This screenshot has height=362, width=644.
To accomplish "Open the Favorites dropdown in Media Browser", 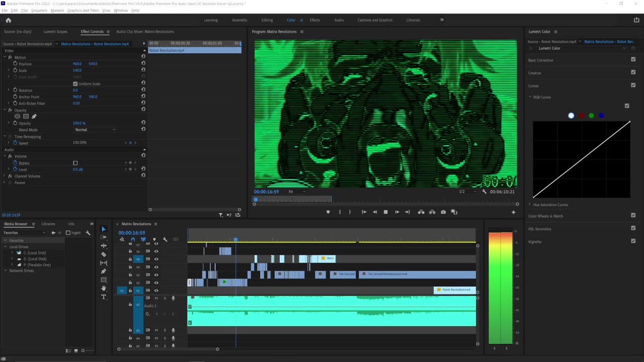I will (x=24, y=233).
